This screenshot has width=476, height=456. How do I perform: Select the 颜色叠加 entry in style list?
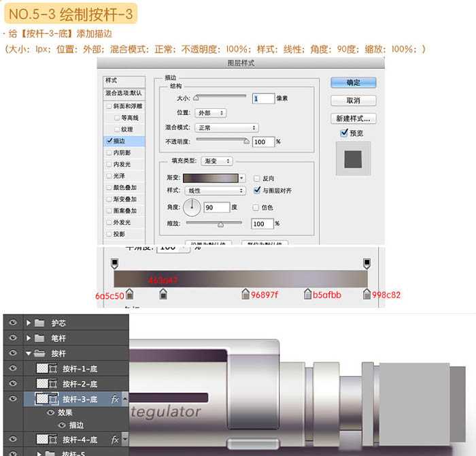[x=124, y=187]
